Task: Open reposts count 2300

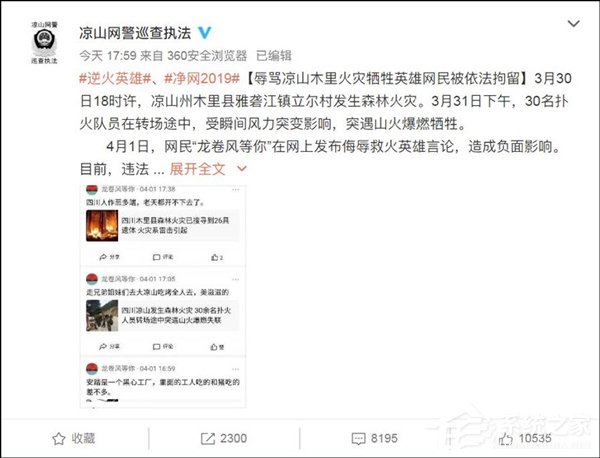Action: pyautogui.click(x=233, y=438)
